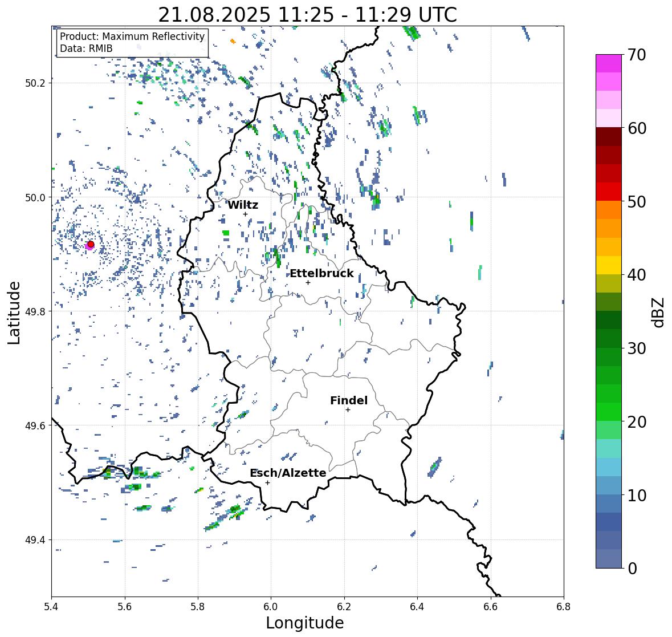The image size is (672, 637).
Task: Click the Longitude axis label
Action: (305, 623)
